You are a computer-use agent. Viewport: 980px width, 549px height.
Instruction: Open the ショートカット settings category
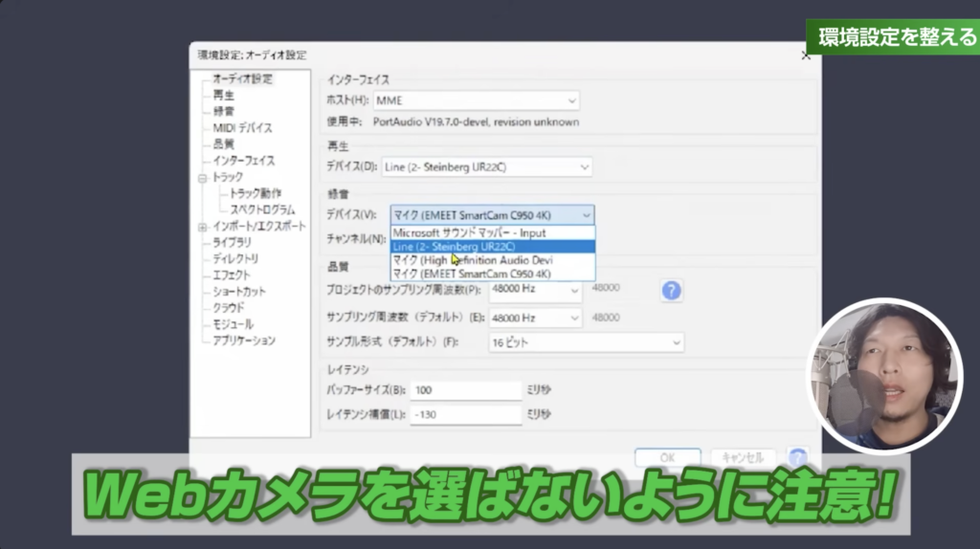[x=239, y=291]
